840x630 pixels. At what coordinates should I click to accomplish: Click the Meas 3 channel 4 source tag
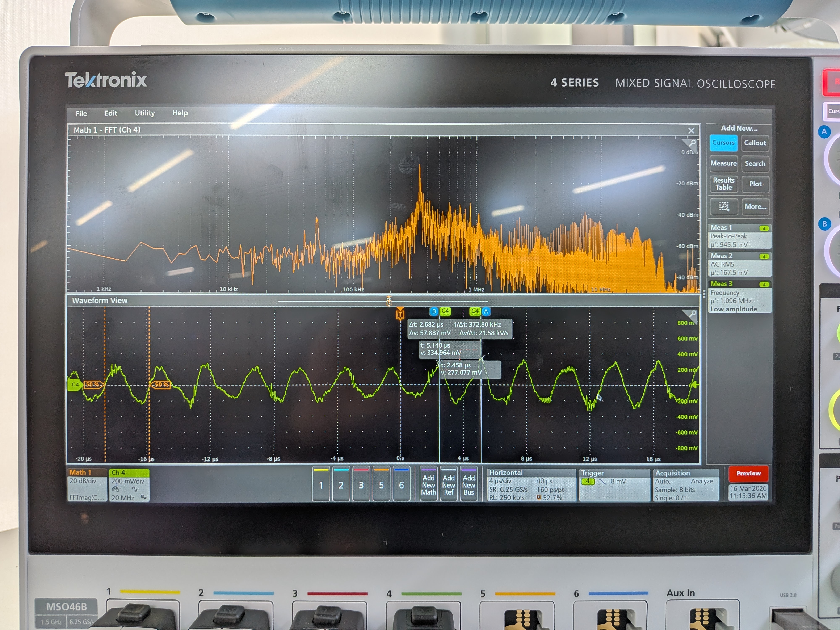click(764, 284)
